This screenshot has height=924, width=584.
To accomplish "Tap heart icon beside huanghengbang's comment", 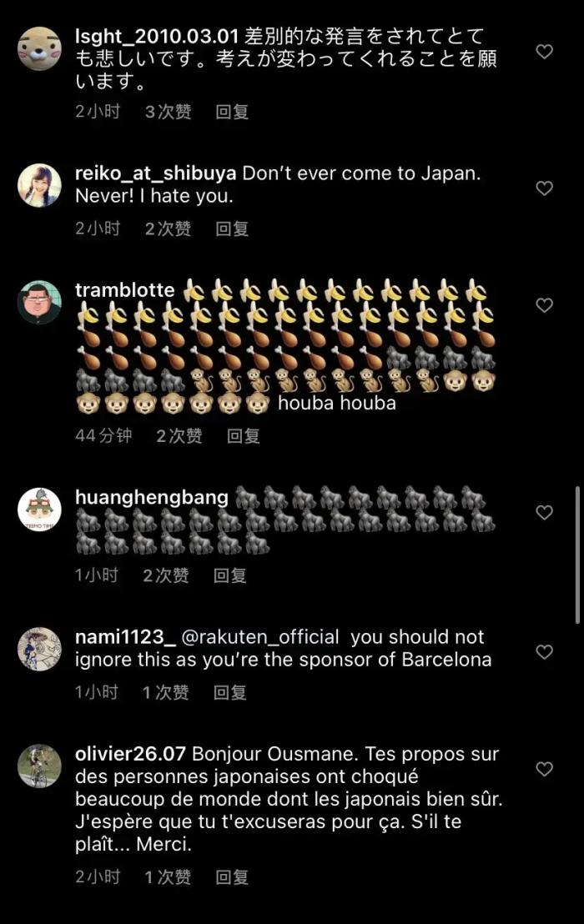I will click(544, 513).
